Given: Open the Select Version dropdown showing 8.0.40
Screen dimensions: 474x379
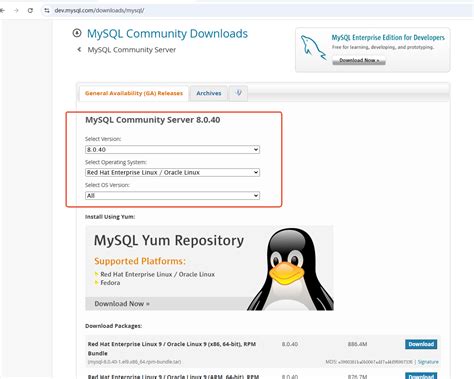Looking at the screenshot, I should point(172,149).
